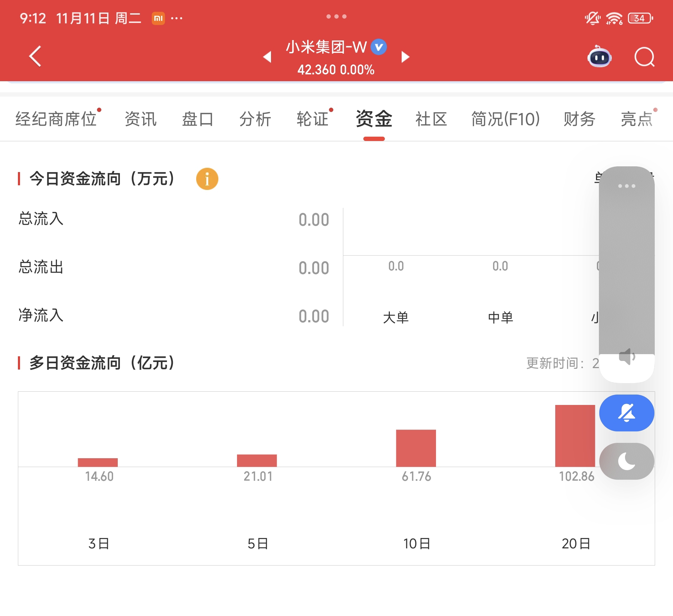Switch to the 资讯 tab
This screenshot has height=616, width=673.
pyautogui.click(x=141, y=119)
